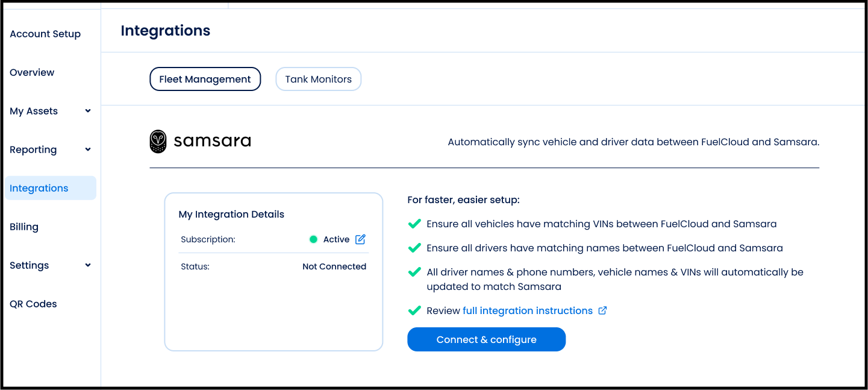Click the checkmark beside automatic update note

tap(414, 272)
